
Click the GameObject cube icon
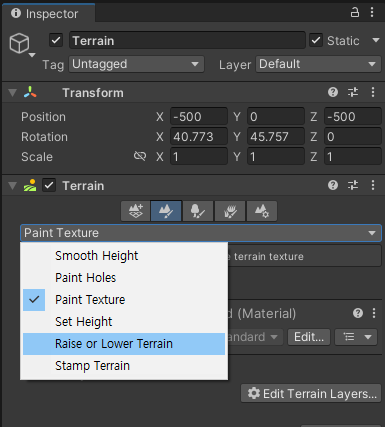click(19, 43)
